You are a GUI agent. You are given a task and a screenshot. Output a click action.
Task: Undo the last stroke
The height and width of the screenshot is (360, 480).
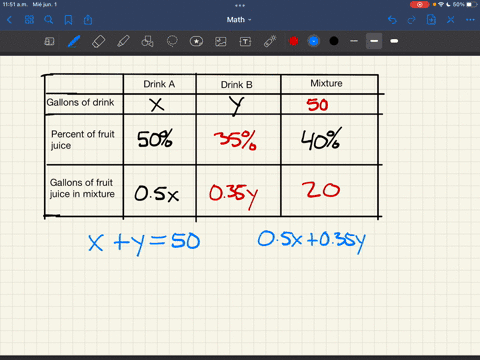[392, 20]
